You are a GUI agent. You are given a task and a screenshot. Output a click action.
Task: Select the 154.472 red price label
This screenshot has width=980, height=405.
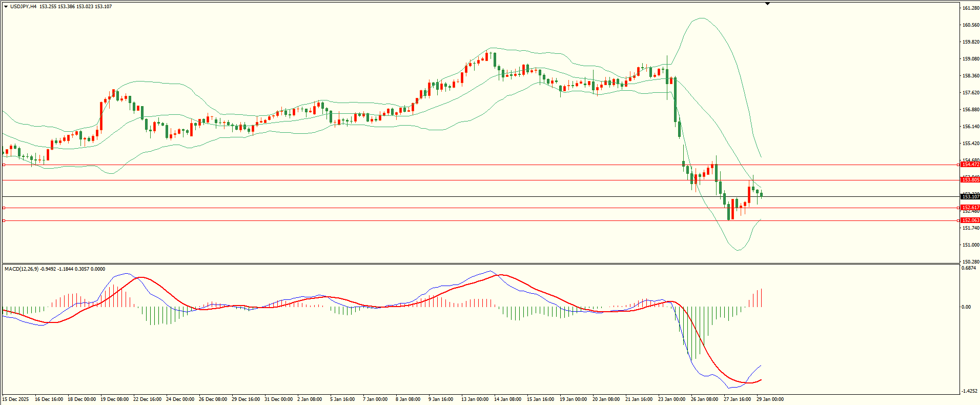coord(970,165)
